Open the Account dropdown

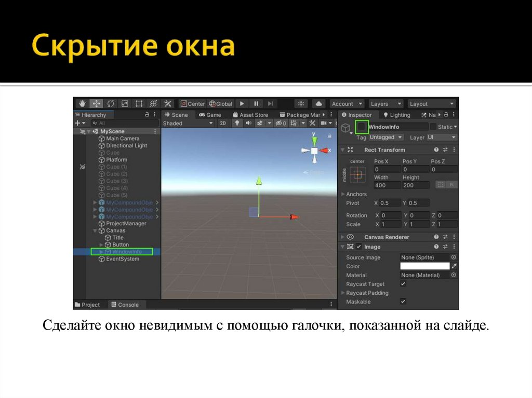347,104
